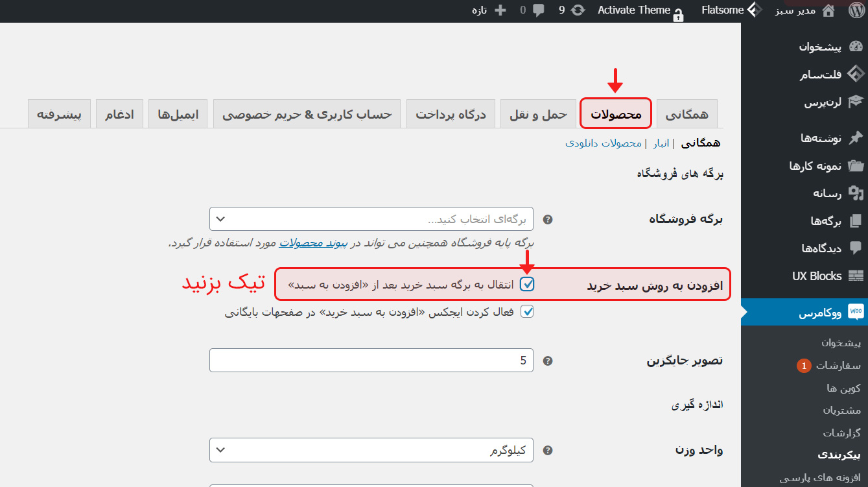Click the ووکامرس Woo icon

pyautogui.click(x=856, y=313)
